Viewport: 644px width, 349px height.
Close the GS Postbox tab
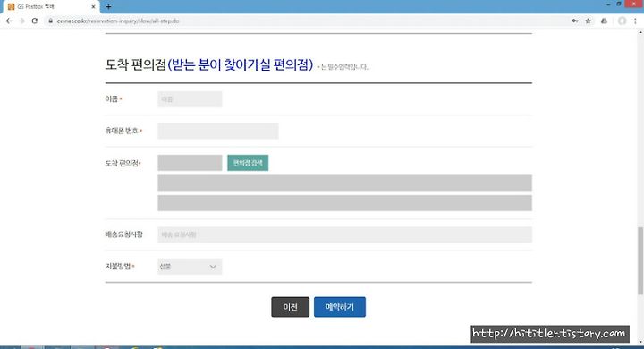tap(93, 7)
